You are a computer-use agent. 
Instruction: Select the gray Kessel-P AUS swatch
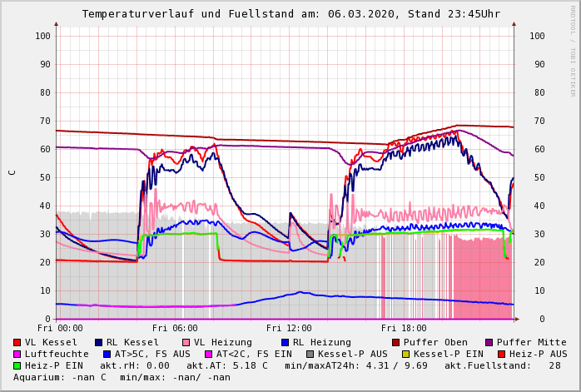point(310,354)
